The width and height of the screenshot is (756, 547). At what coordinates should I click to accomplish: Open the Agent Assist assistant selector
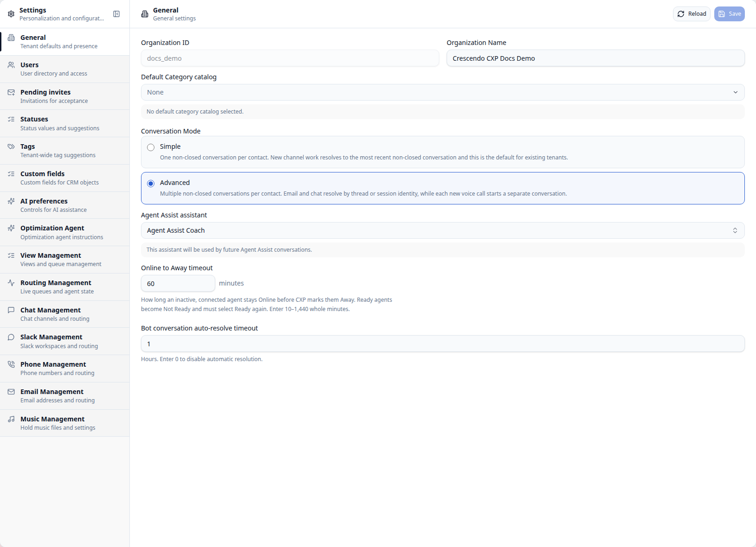pos(442,230)
